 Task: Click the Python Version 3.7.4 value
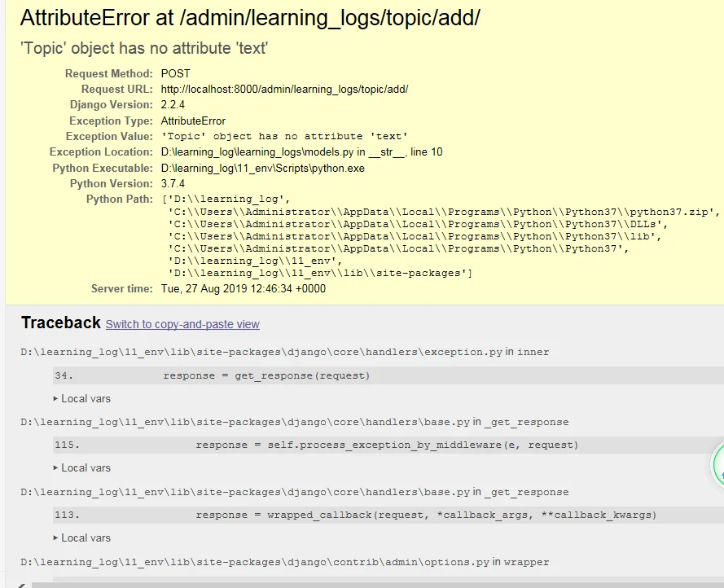173,183
